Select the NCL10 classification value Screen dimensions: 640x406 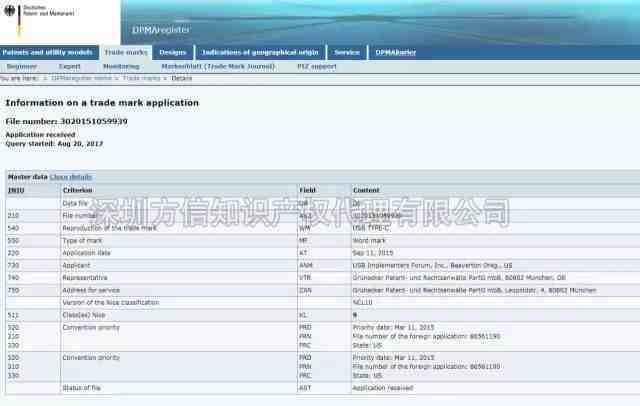[362, 303]
